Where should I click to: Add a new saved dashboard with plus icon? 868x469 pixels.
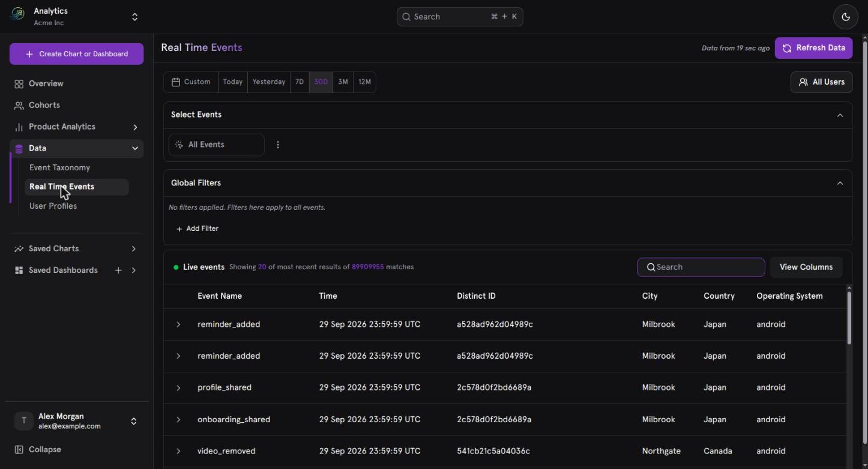[118, 270]
